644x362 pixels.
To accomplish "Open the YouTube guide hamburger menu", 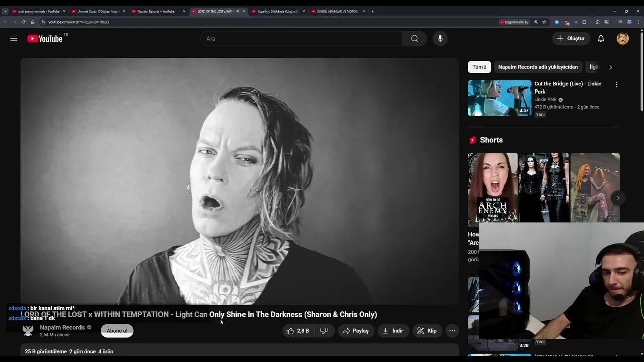I will [14, 38].
